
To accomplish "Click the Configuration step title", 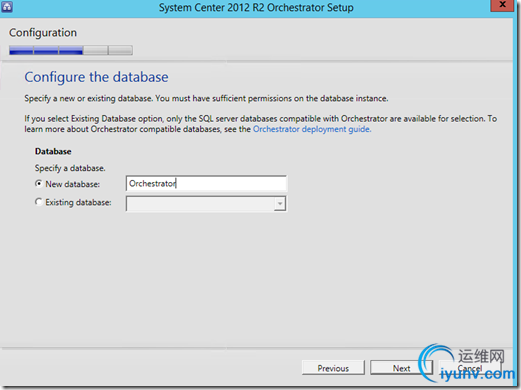I will pos(43,33).
